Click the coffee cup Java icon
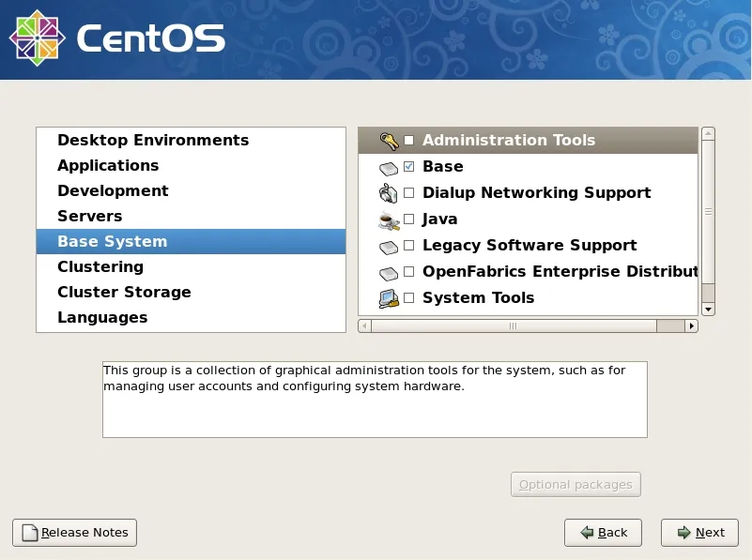Viewport: 752px width, 560px height. 389,220
